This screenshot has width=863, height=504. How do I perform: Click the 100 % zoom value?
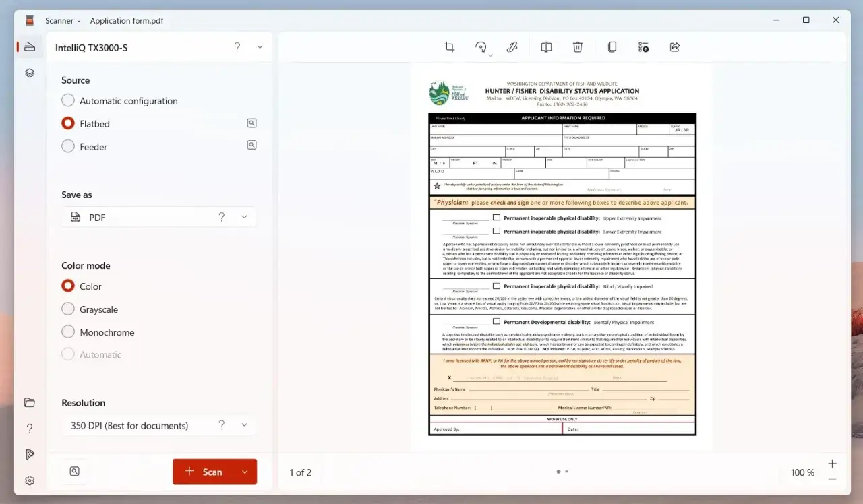[x=802, y=472]
